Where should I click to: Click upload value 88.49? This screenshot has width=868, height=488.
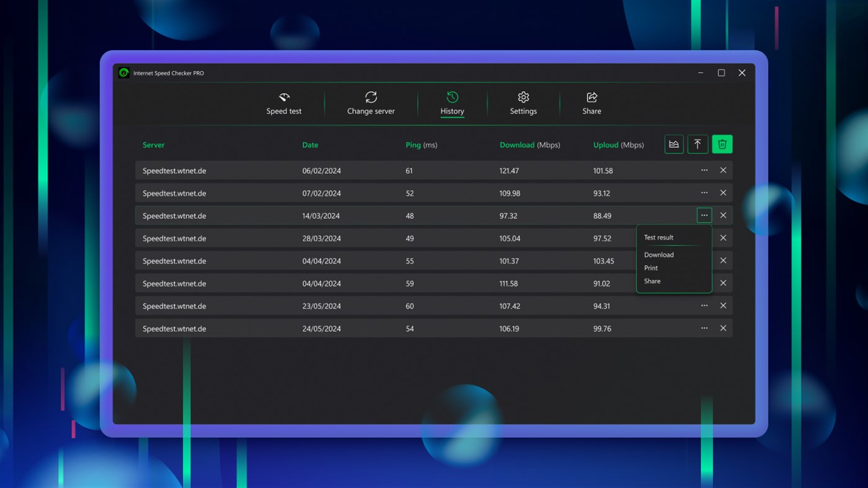tap(602, 216)
